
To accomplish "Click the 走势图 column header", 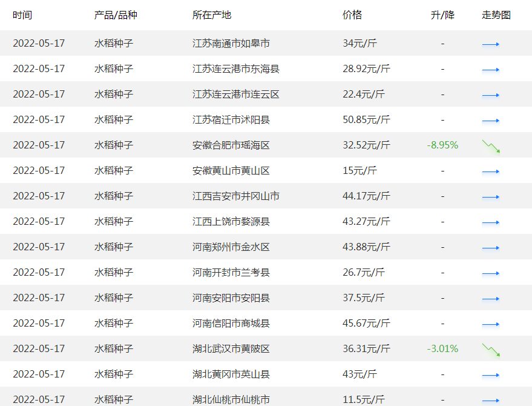I will (495, 15).
